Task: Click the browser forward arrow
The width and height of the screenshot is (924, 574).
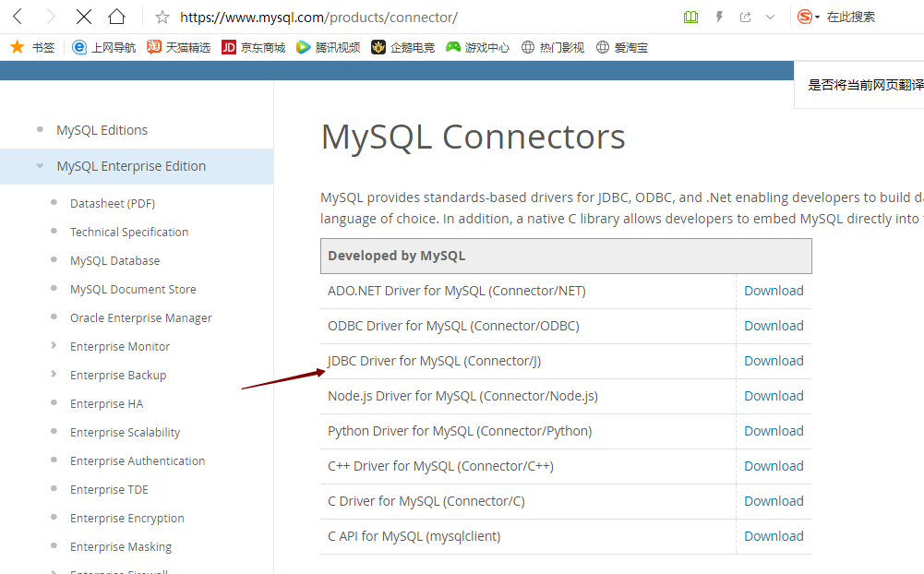Action: click(x=51, y=17)
